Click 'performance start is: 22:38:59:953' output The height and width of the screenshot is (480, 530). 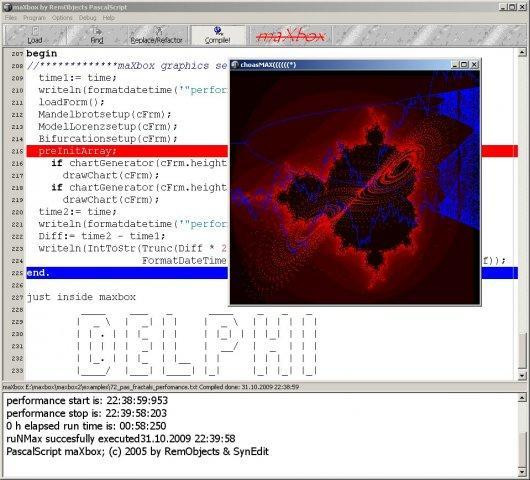coord(87,401)
